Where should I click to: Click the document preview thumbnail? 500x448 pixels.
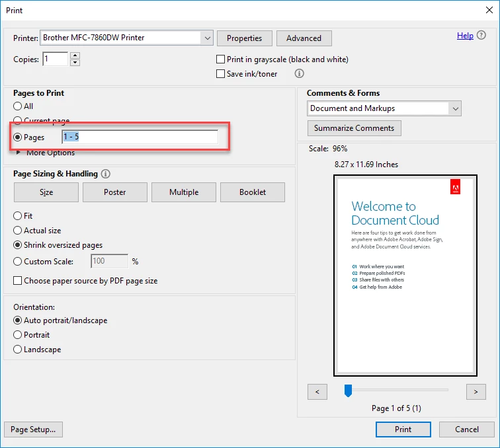click(405, 276)
